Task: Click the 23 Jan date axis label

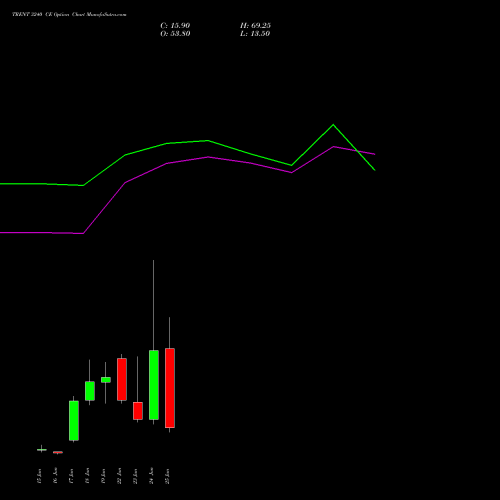Action: coord(135,476)
